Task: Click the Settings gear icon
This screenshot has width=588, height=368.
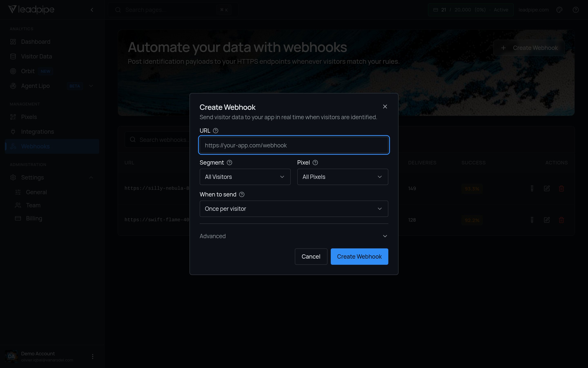Action: [x=13, y=177]
